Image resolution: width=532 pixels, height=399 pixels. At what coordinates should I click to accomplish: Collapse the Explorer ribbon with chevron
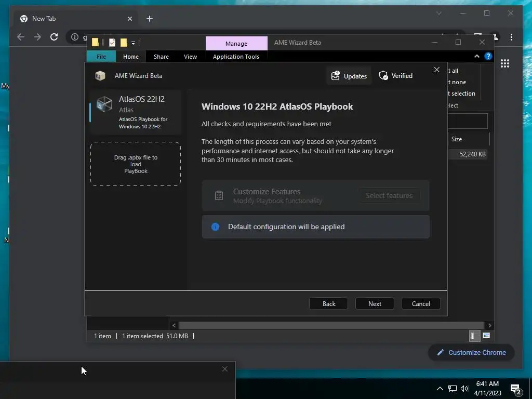click(477, 56)
